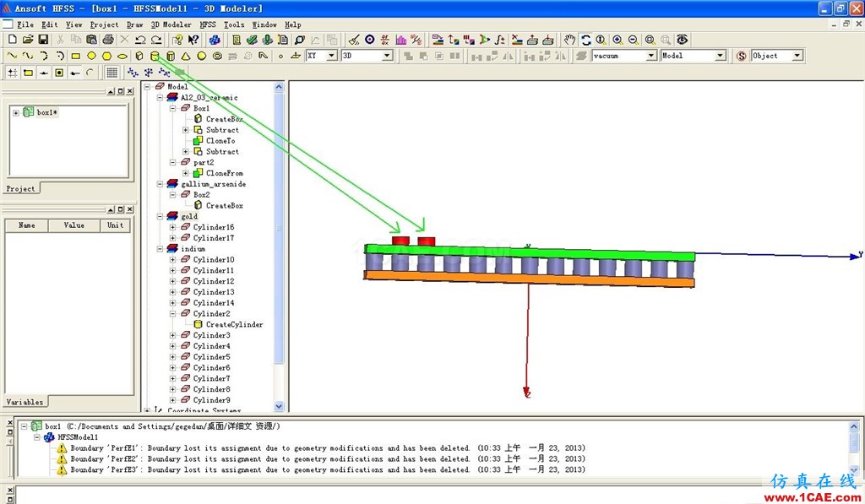865x504 pixels.
Task: Open the File menu
Action: point(25,24)
